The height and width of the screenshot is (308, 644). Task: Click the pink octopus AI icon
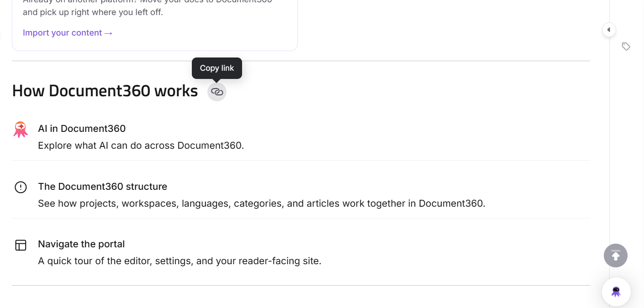(21, 130)
